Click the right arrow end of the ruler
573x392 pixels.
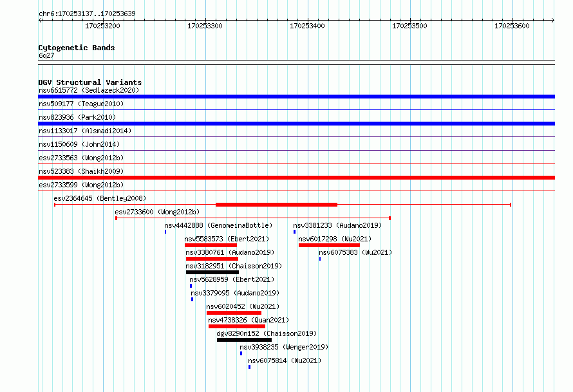pos(553,20)
